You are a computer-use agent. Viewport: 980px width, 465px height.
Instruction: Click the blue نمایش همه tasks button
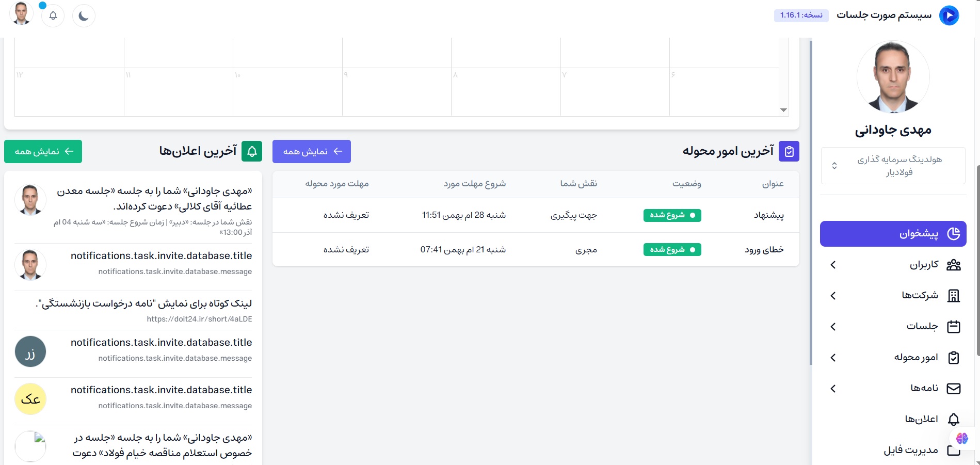pos(312,151)
